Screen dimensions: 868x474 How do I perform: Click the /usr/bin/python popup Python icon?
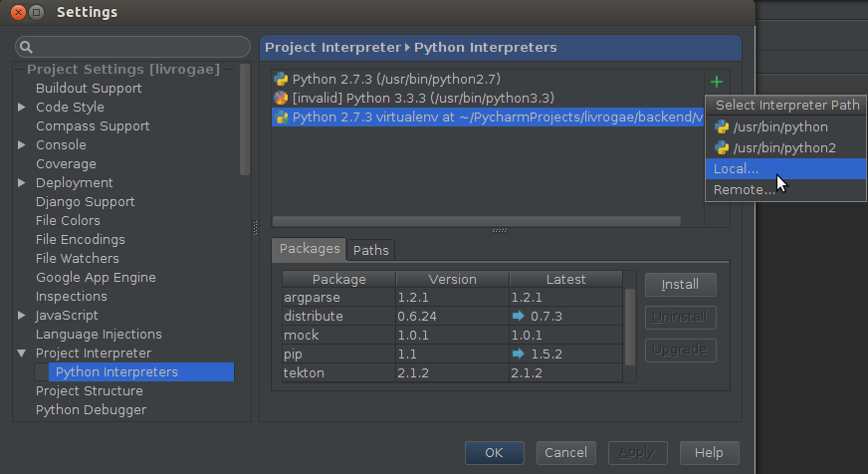tap(722, 126)
